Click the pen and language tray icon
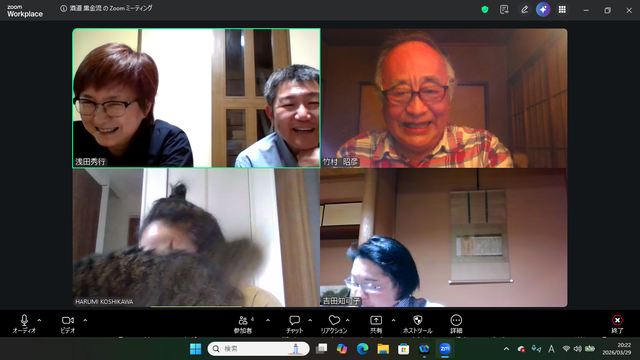The height and width of the screenshot is (360, 640). [536, 349]
